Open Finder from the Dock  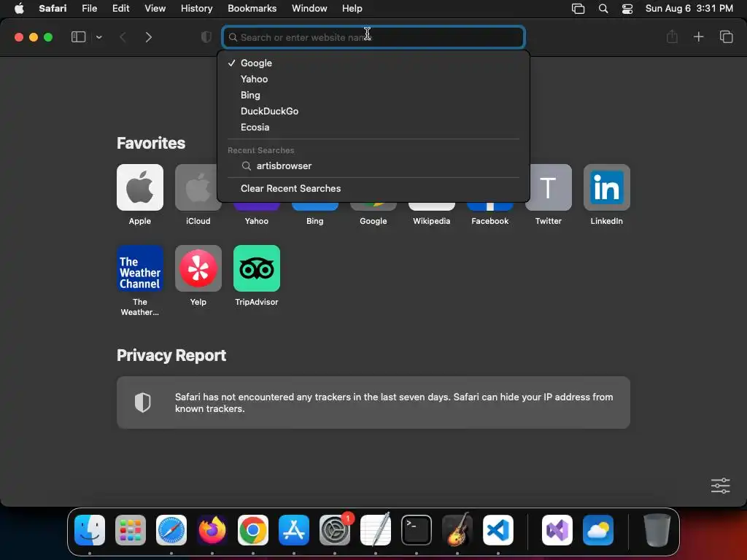coord(90,530)
